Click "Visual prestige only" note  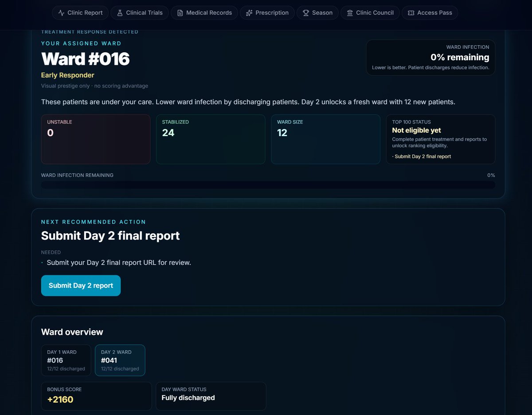tap(65, 86)
